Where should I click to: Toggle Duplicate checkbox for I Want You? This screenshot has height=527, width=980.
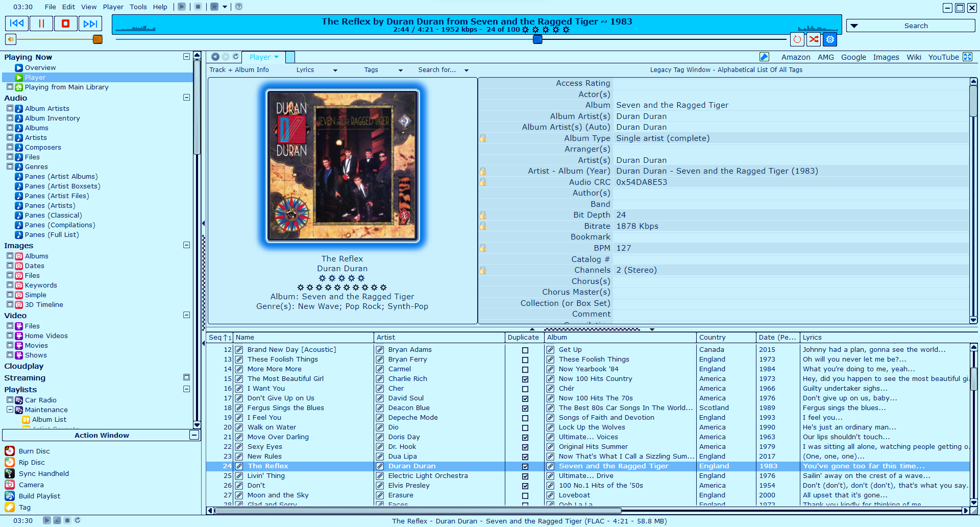point(525,389)
